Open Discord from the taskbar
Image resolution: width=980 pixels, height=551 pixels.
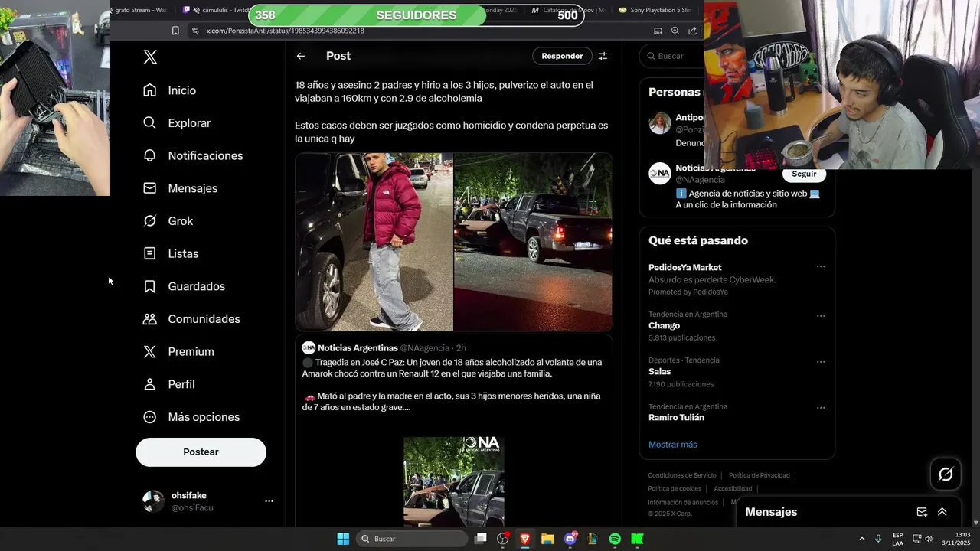(570, 539)
